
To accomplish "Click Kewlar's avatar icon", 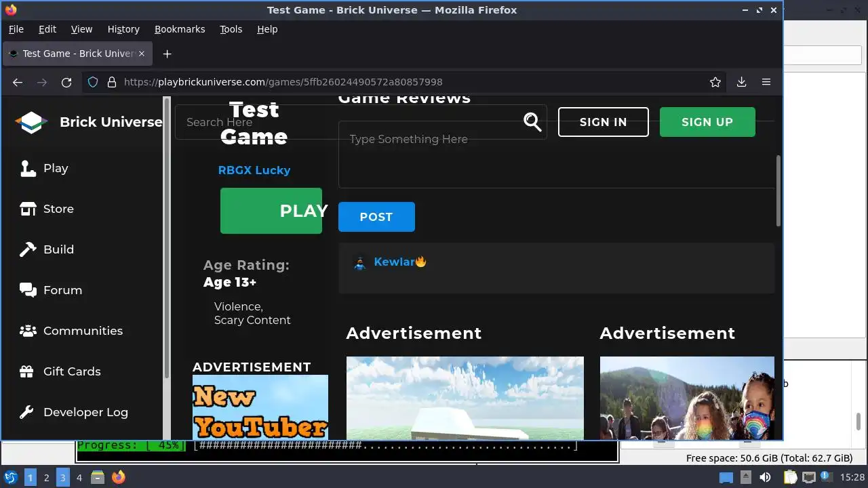I will point(360,262).
